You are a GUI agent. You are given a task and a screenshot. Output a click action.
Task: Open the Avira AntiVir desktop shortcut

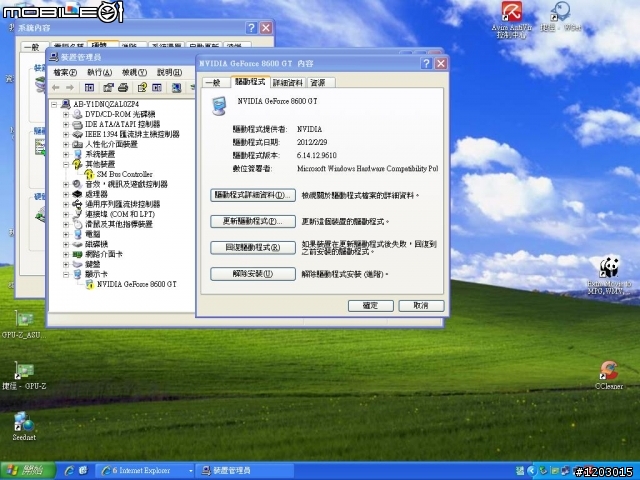coord(511,20)
